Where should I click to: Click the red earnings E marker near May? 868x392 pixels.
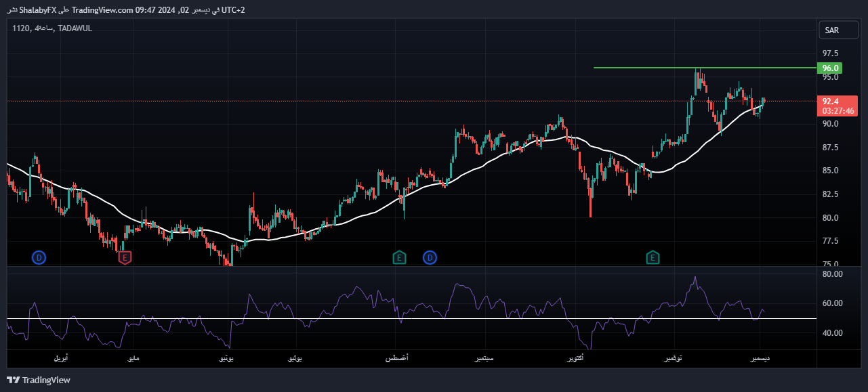(125, 257)
